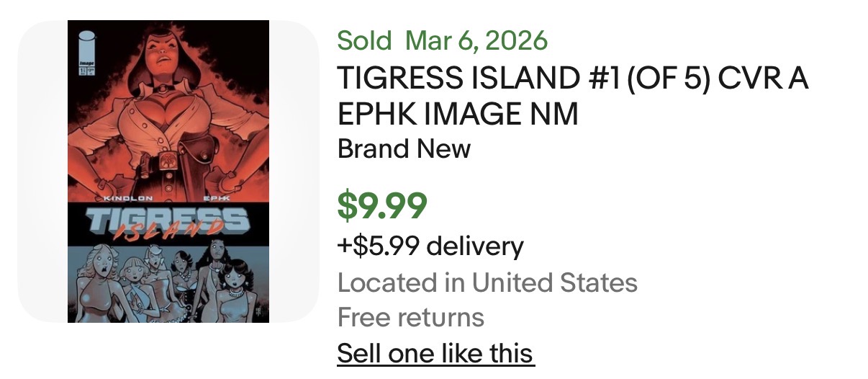The height and width of the screenshot is (379, 868).
Task: Click the Sell one like this link
Action: (x=435, y=353)
